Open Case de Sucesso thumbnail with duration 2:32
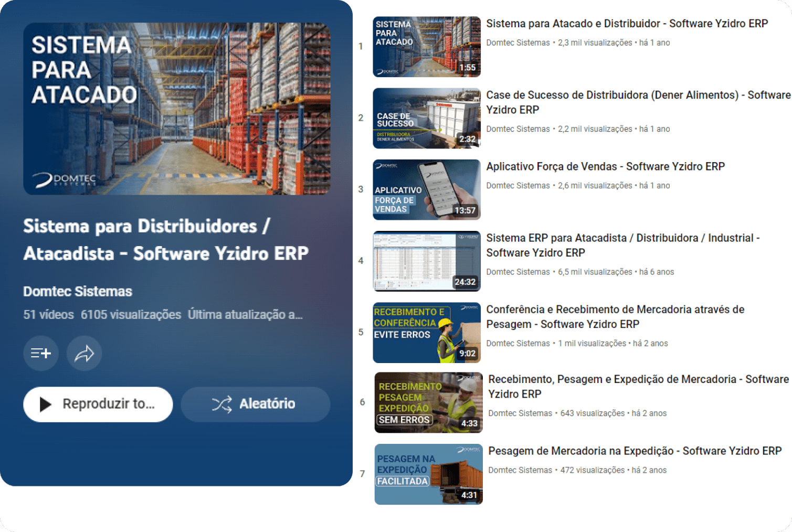 coord(427,118)
